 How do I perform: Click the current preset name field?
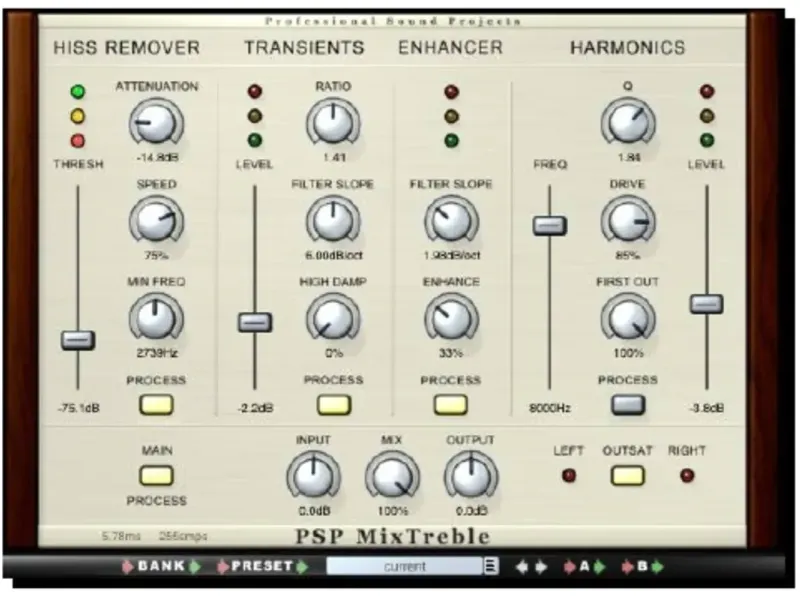pos(405,566)
